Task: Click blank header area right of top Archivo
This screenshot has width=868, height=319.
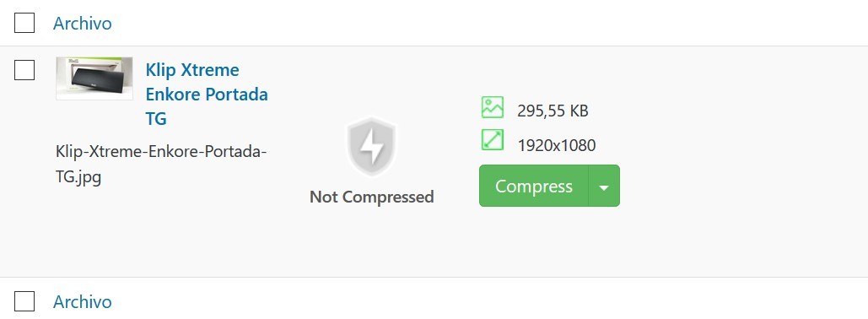Action: [488, 24]
